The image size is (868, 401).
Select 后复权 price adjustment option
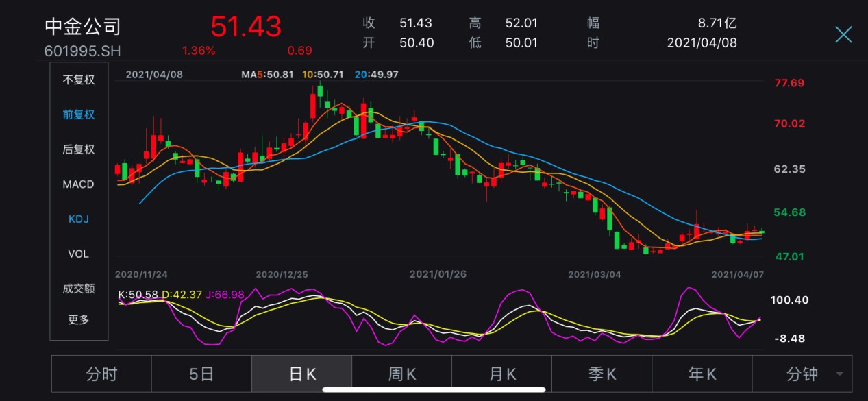click(x=79, y=149)
